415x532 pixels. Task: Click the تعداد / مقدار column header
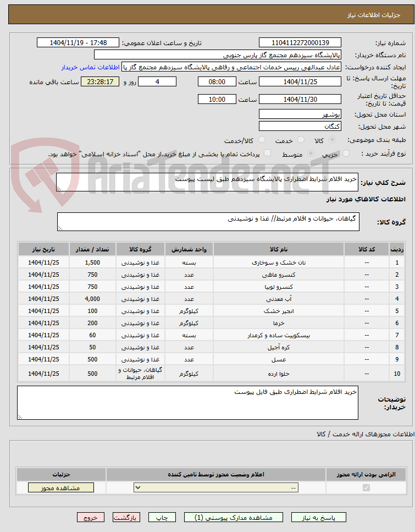(x=92, y=249)
